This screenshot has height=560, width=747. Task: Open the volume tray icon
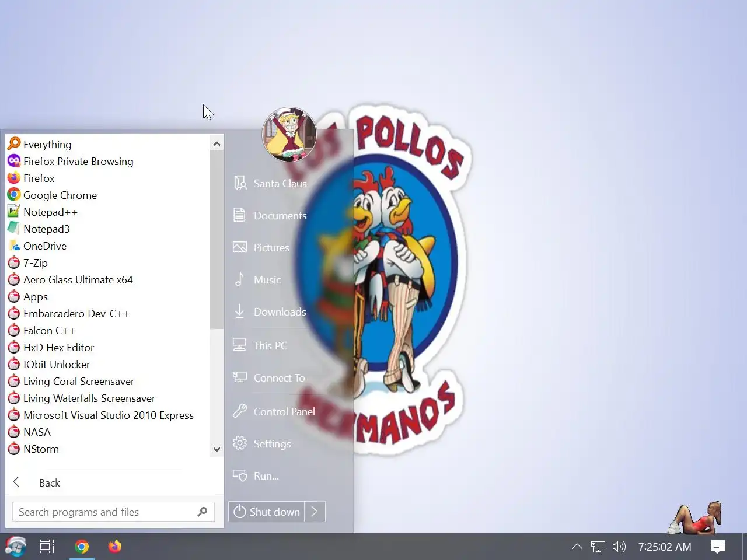click(x=619, y=547)
